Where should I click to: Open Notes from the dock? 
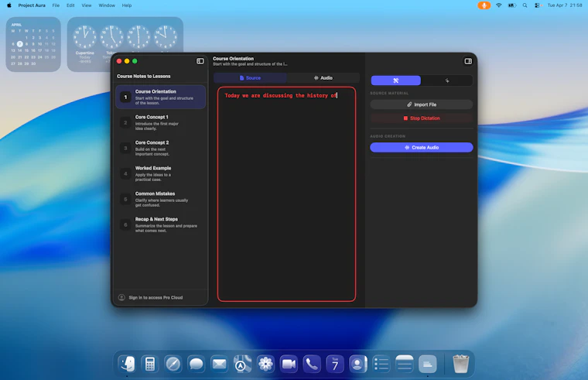[x=404, y=364]
